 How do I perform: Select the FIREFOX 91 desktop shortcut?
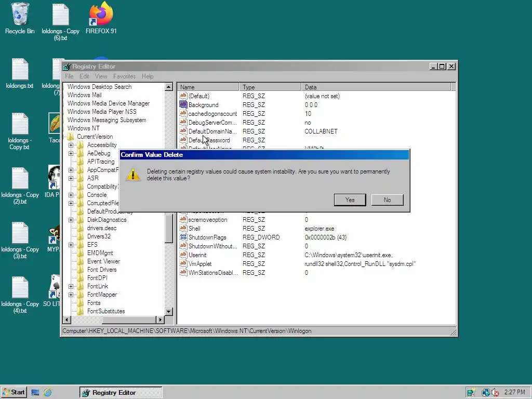click(x=101, y=19)
